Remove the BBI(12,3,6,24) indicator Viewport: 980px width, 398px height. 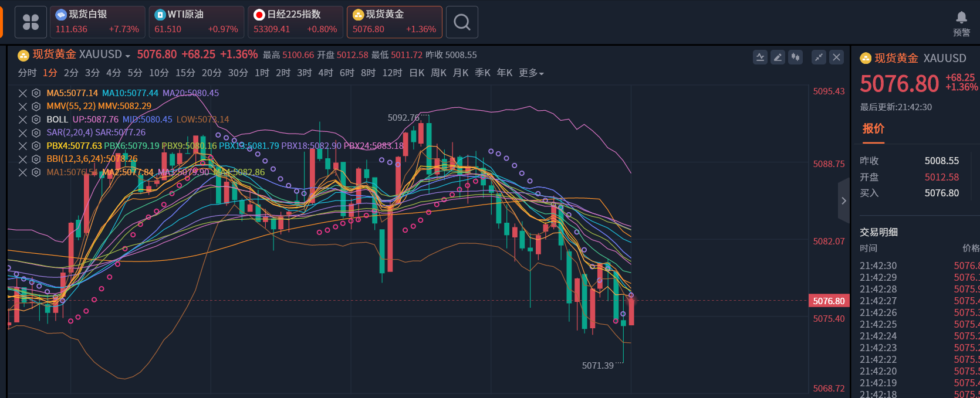(23, 159)
